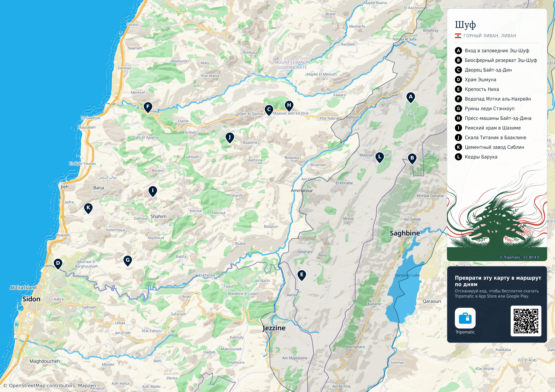
Task: Click the OpenStreetMap contributors attribution
Action: click(x=50, y=385)
